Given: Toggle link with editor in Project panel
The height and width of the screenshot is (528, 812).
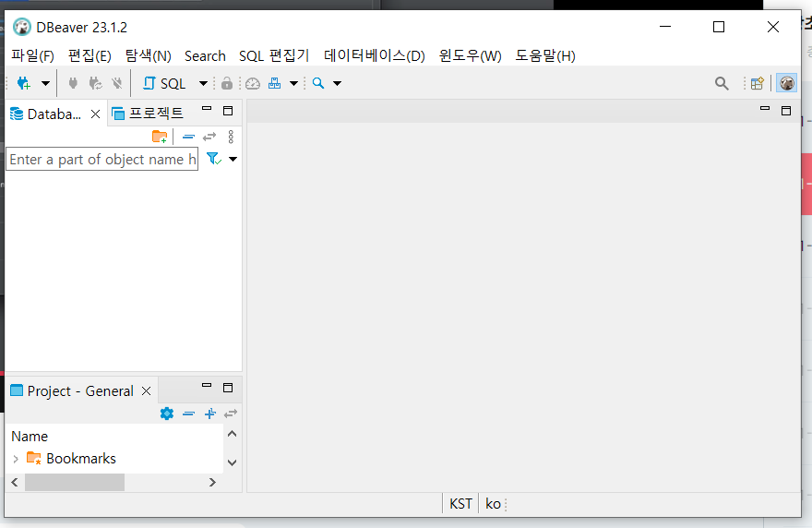Looking at the screenshot, I should tap(231, 414).
